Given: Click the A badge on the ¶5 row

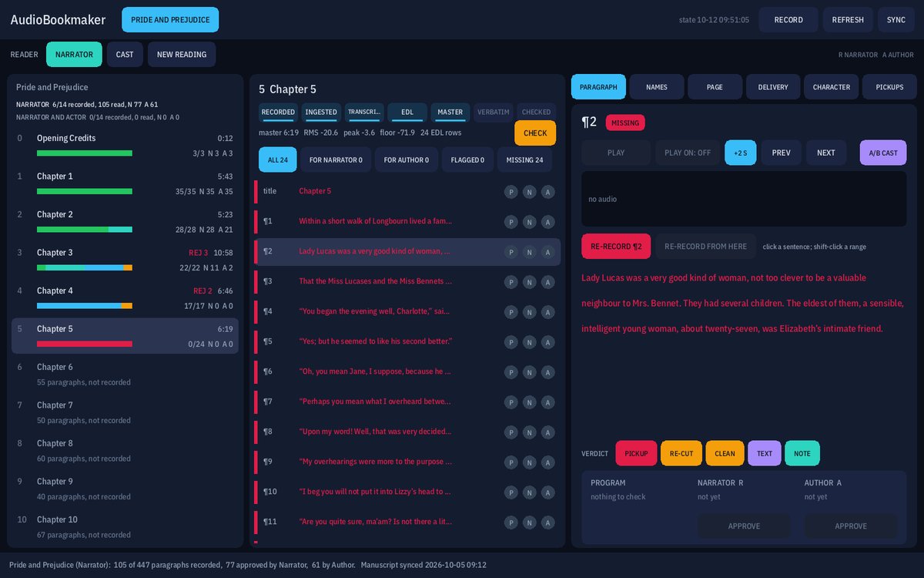Looking at the screenshot, I should (x=547, y=342).
